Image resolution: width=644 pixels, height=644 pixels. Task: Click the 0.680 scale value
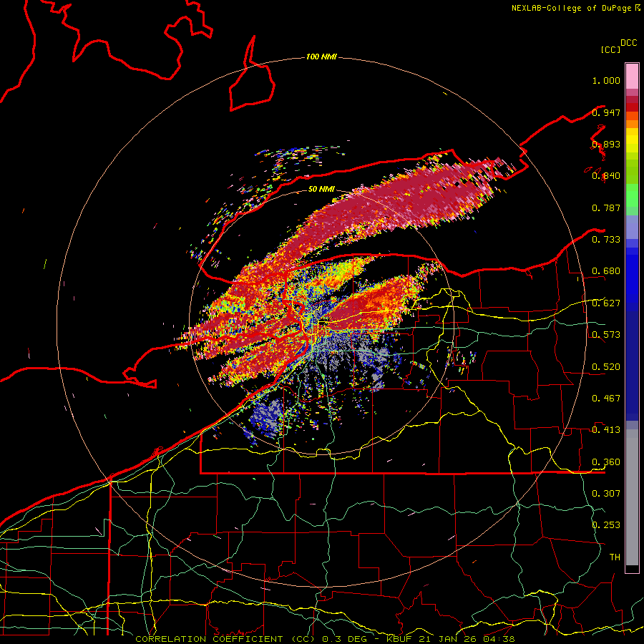click(x=606, y=271)
